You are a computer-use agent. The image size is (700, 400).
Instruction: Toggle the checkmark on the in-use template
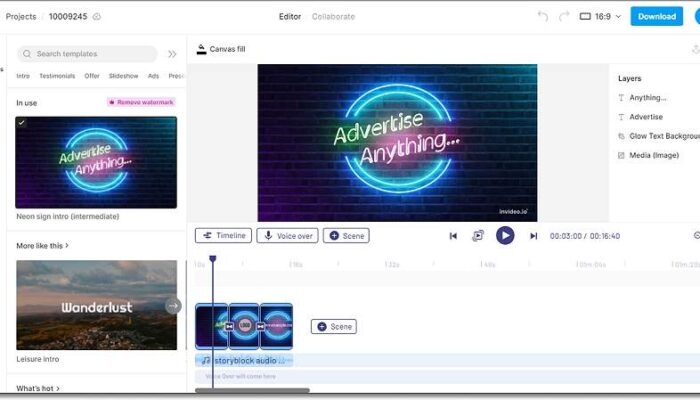(21, 122)
